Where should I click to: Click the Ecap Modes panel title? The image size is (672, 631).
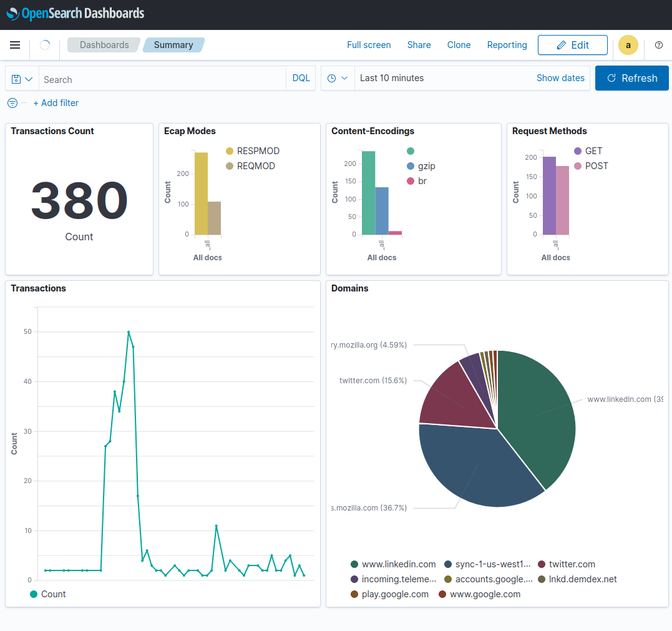coord(190,131)
